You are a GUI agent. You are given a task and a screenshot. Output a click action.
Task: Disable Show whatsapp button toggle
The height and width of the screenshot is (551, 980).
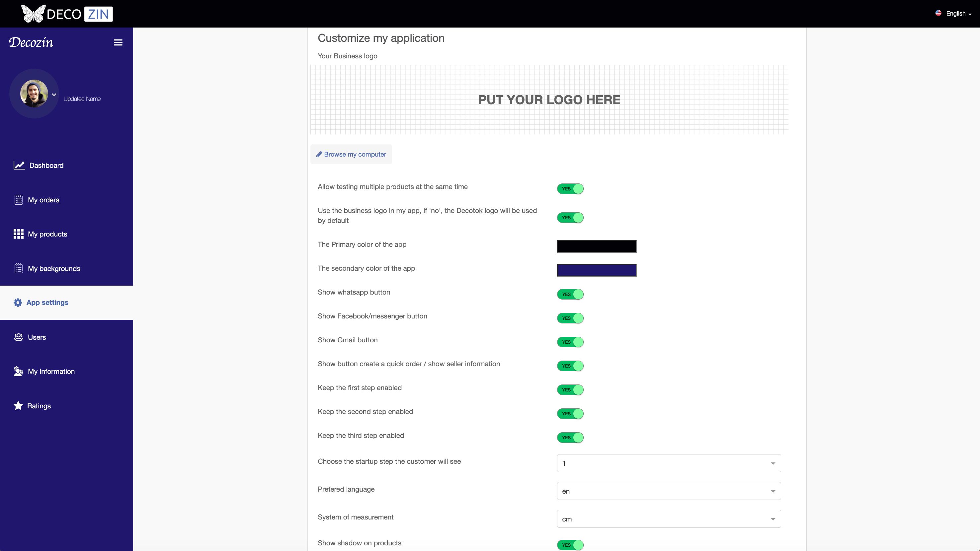(570, 294)
